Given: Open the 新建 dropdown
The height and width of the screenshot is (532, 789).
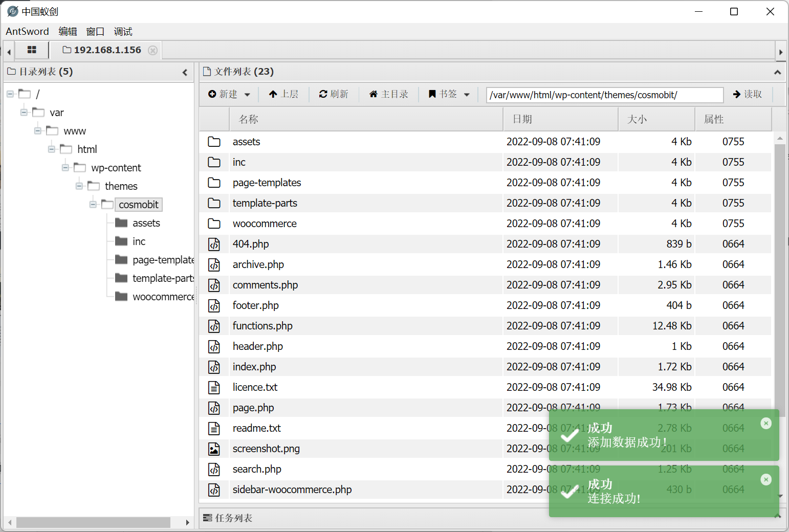Looking at the screenshot, I should [229, 94].
